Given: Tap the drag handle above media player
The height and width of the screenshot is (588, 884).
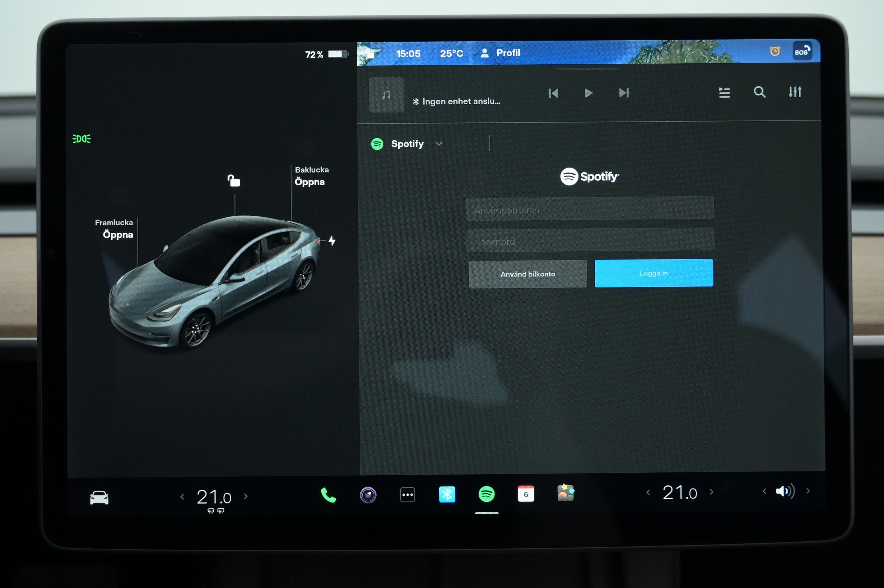Looking at the screenshot, I should [588, 69].
